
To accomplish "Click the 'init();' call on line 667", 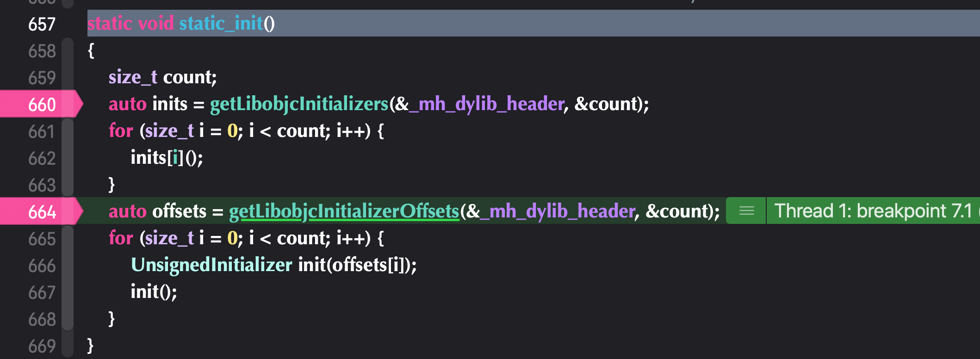I will click(x=154, y=292).
